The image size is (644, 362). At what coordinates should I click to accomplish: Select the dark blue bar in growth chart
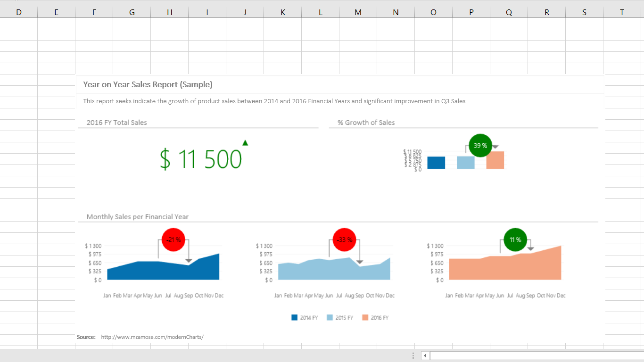click(x=436, y=163)
